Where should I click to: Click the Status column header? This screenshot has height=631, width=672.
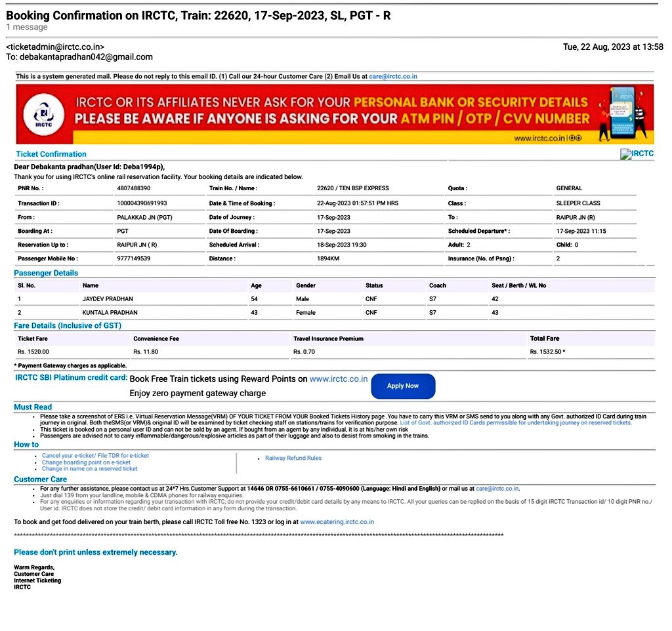374,286
